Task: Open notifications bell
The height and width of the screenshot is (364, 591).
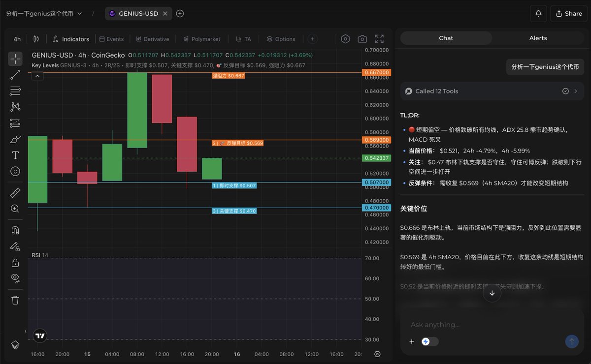Action: click(x=538, y=13)
